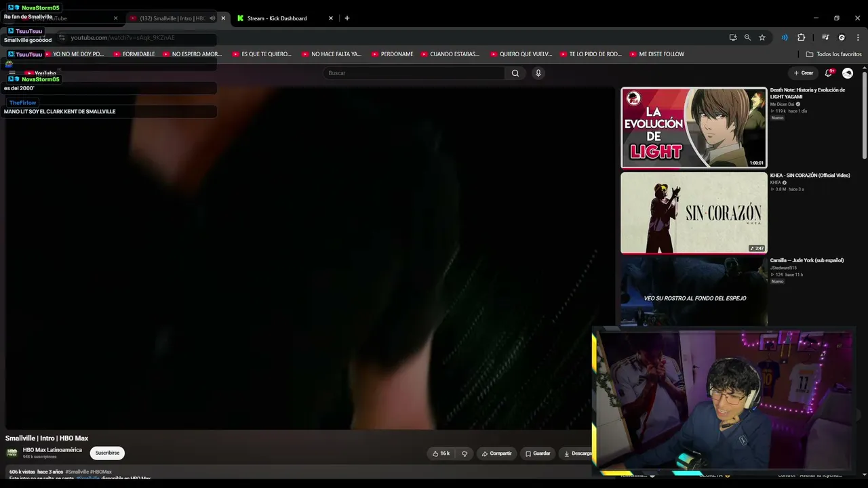Open the JStedward515 channel name
868x488 pixels.
click(x=783, y=268)
